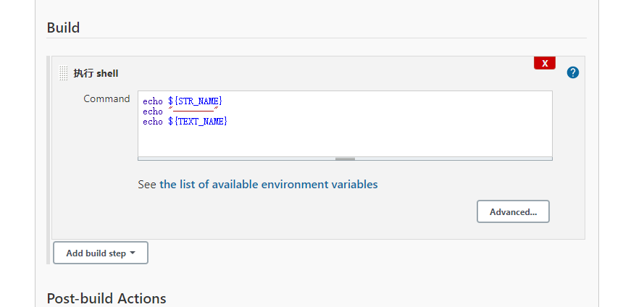
Task: Click the last echo keyword in Command
Action: pyautogui.click(x=153, y=122)
